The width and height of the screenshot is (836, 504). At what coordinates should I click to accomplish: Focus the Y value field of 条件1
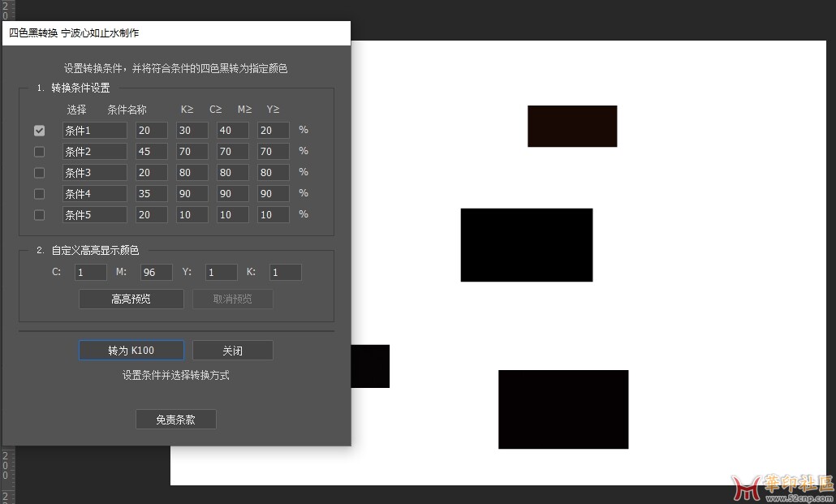point(273,131)
